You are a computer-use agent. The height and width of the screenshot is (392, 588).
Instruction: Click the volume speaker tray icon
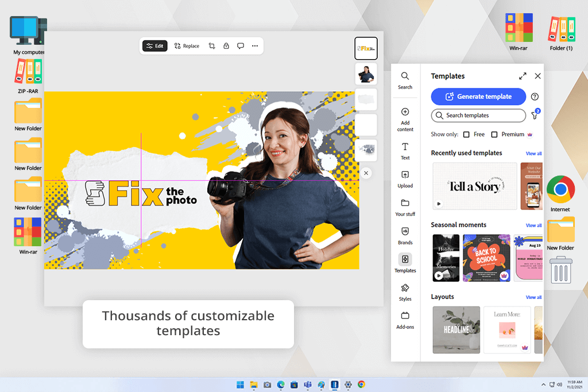pos(559,385)
